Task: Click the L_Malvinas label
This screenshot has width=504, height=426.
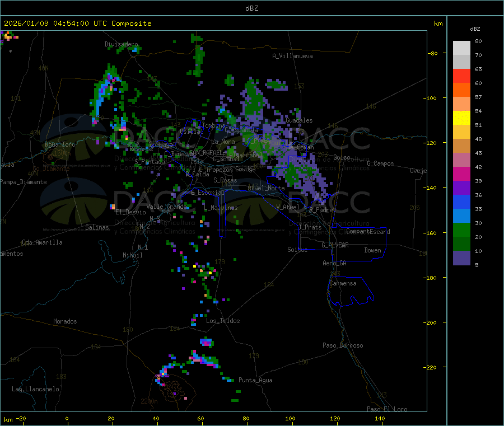Action: pos(221,208)
